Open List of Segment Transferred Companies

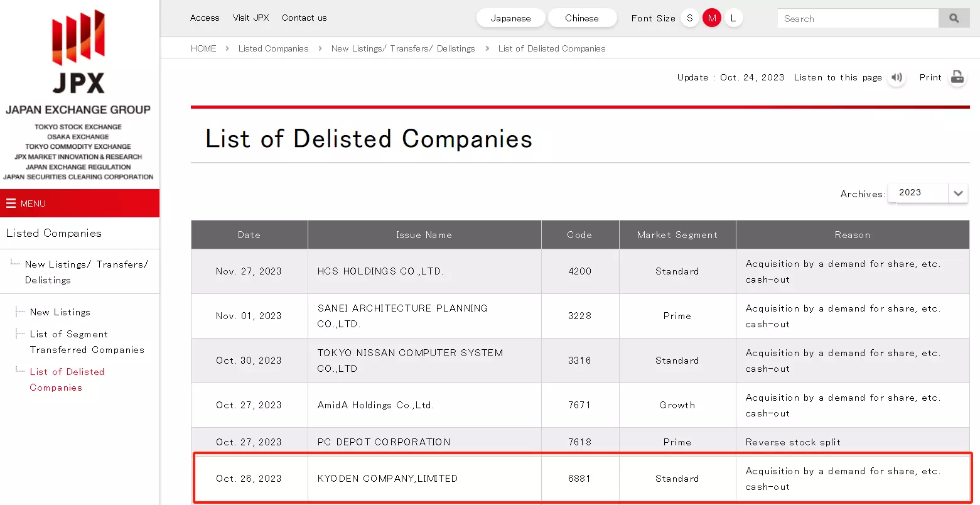tap(87, 342)
